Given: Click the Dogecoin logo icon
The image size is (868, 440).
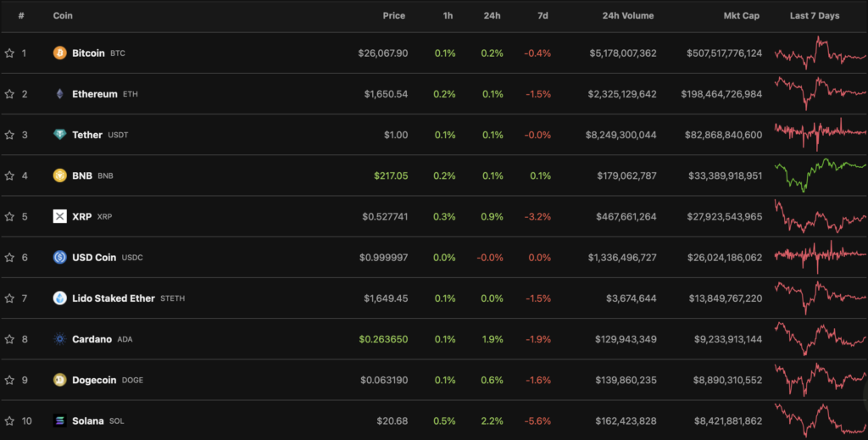Looking at the screenshot, I should click(x=60, y=380).
